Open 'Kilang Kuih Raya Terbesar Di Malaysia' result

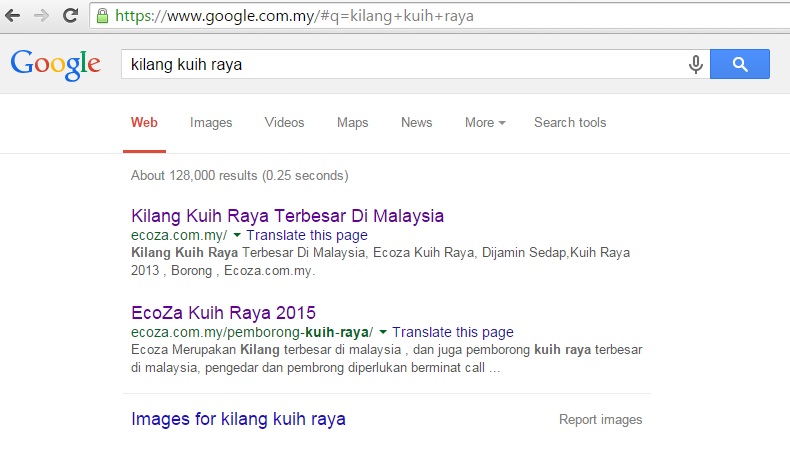pyautogui.click(x=287, y=216)
